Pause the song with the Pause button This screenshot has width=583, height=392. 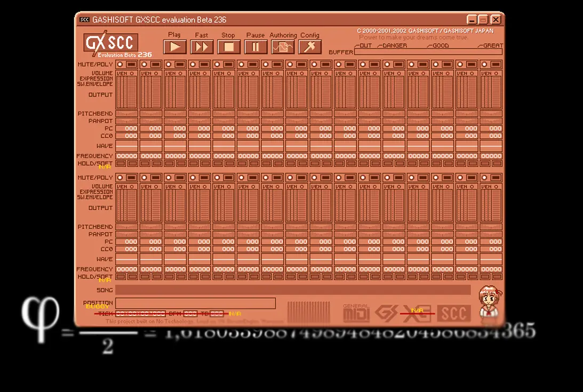pos(255,47)
